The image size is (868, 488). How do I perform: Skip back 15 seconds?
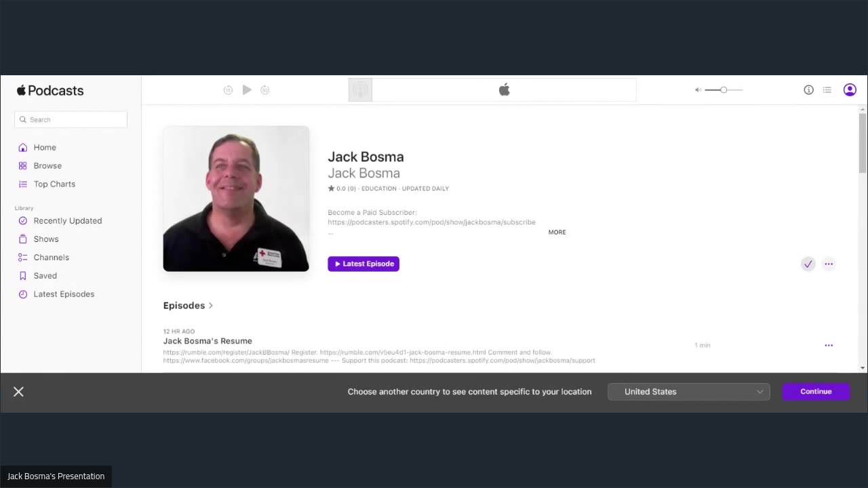[x=228, y=90]
